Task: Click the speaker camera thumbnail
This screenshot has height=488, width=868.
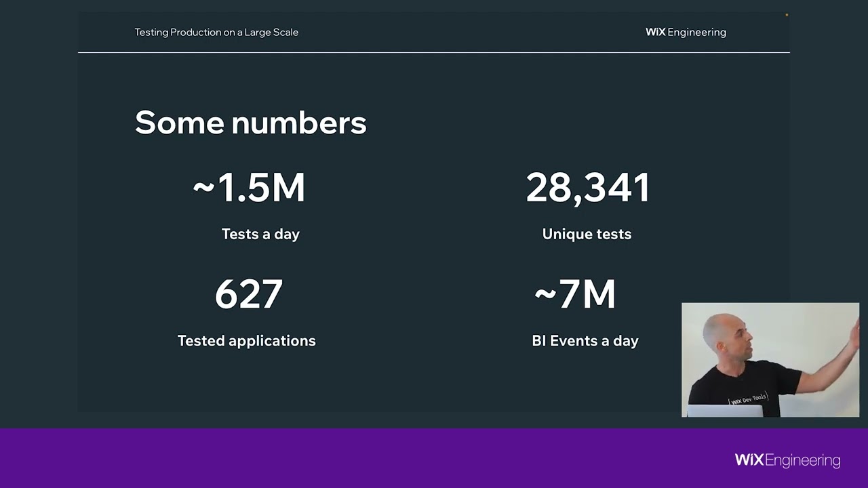Action: pyautogui.click(x=770, y=360)
